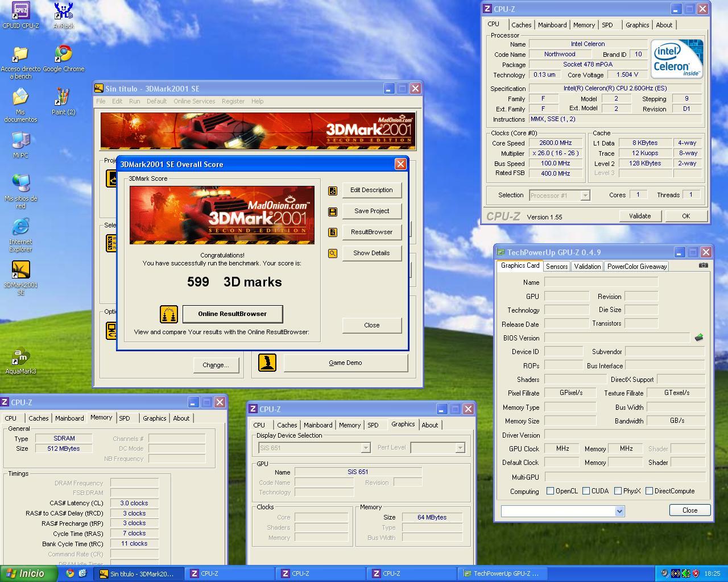Click the '599 3D marks' score text

tap(234, 282)
